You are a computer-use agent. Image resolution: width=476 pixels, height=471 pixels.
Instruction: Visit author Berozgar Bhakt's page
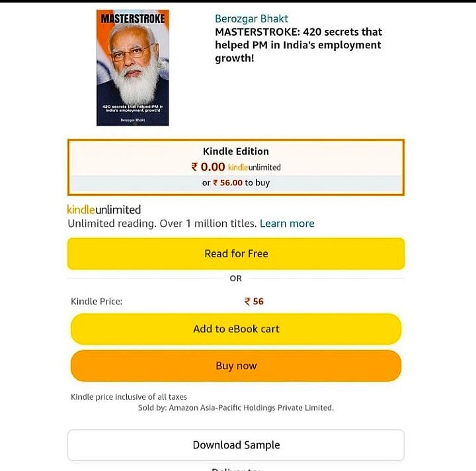point(251,19)
